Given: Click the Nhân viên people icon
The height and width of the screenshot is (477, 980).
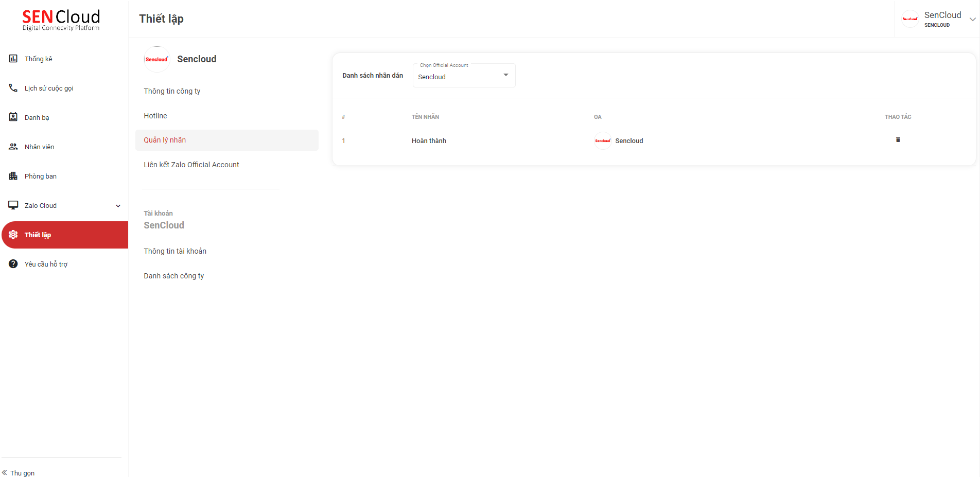Looking at the screenshot, I should pos(13,147).
